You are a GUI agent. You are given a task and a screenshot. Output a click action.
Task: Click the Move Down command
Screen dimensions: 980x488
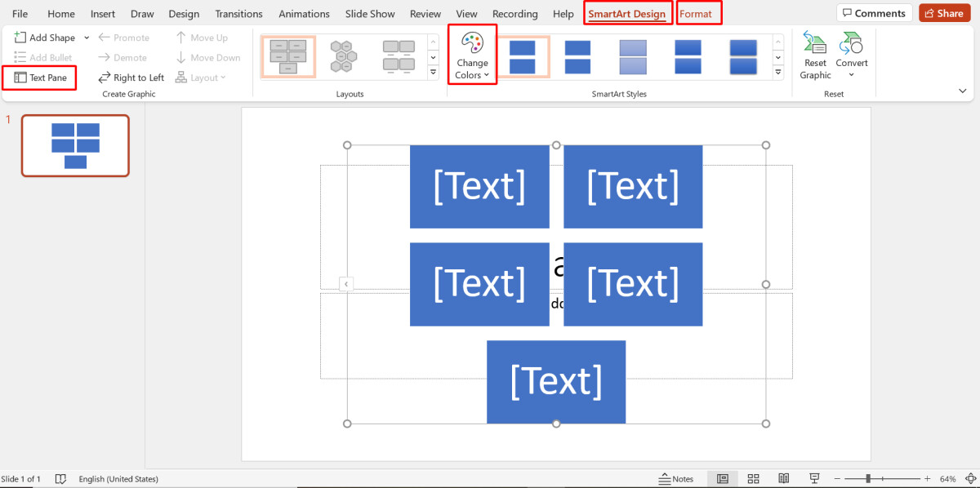[x=208, y=58]
